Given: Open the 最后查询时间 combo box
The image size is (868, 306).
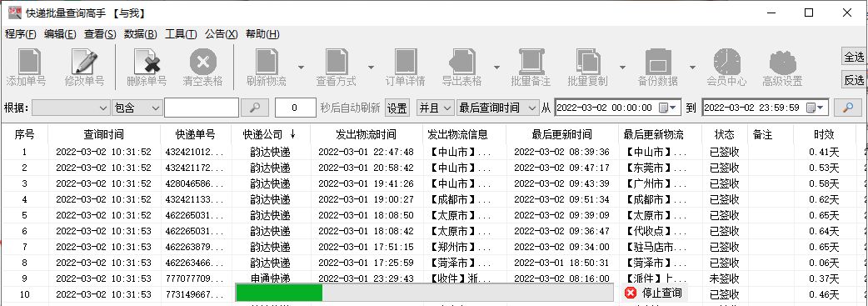Looking at the screenshot, I should 497,108.
